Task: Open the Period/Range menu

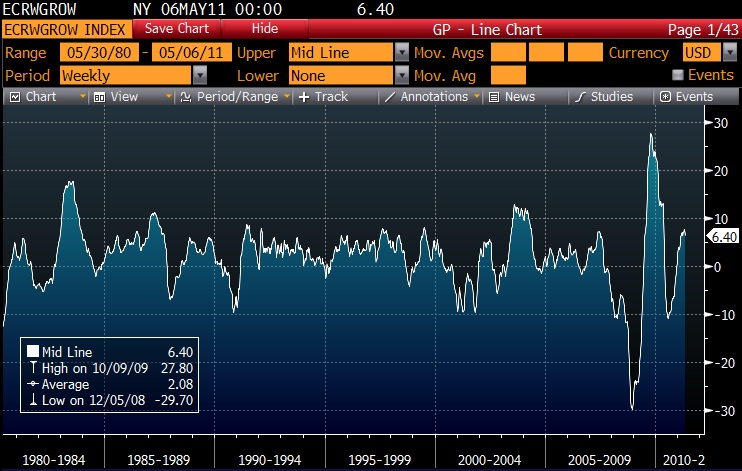Action: pos(234,97)
